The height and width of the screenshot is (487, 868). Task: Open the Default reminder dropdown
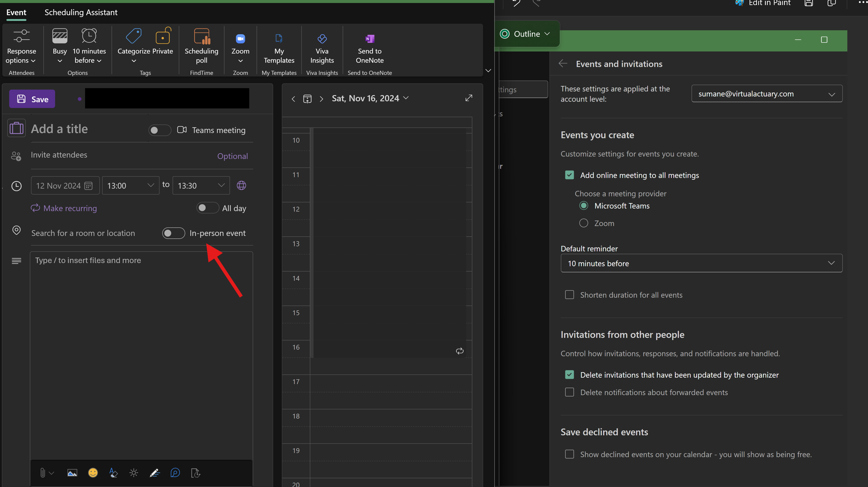tap(701, 263)
